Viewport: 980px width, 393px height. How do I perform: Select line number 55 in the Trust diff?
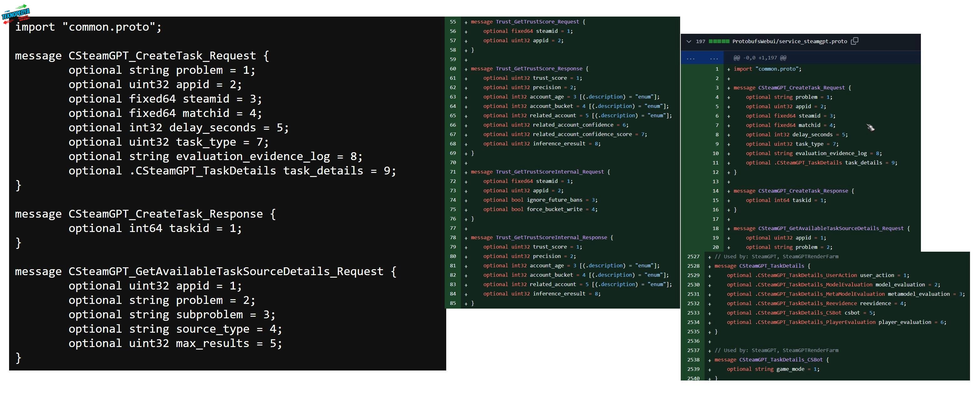453,22
